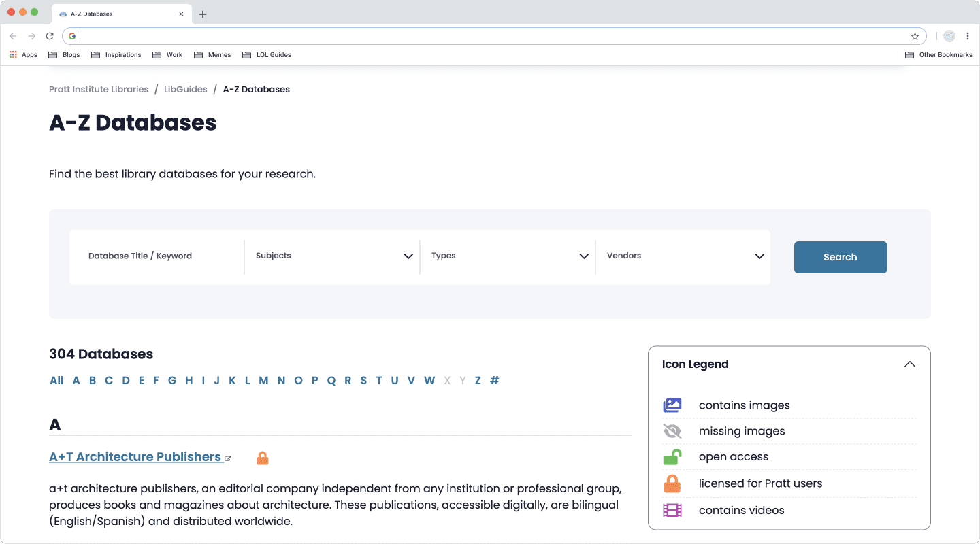
Task: Bookmark this page with star icon
Action: 915,36
